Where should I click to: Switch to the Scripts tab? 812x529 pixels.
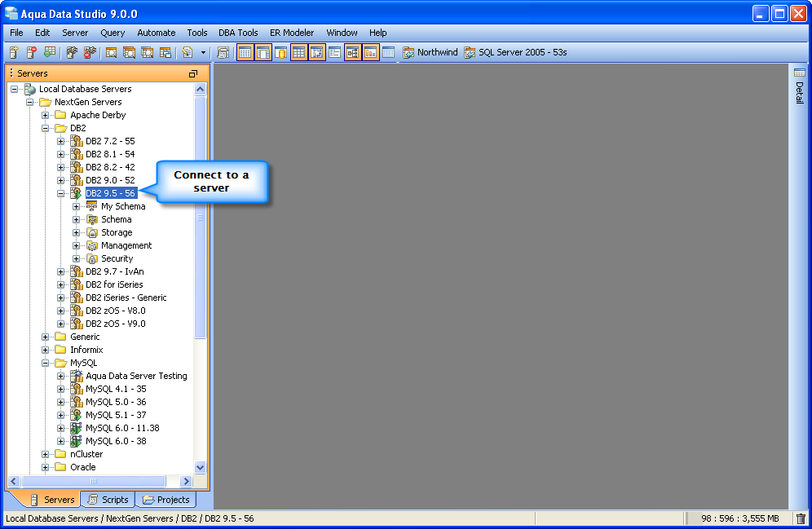(108, 500)
